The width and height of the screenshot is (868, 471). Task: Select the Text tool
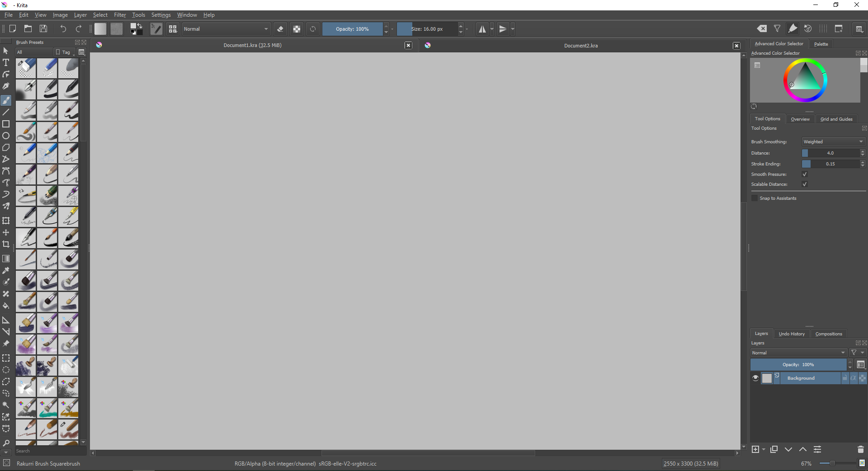tap(6, 62)
